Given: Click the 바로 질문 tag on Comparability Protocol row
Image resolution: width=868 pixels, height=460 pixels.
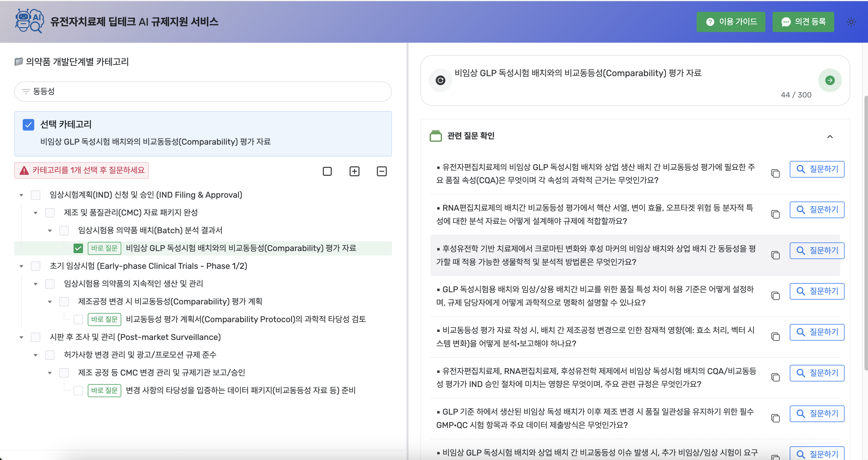Looking at the screenshot, I should tap(104, 319).
